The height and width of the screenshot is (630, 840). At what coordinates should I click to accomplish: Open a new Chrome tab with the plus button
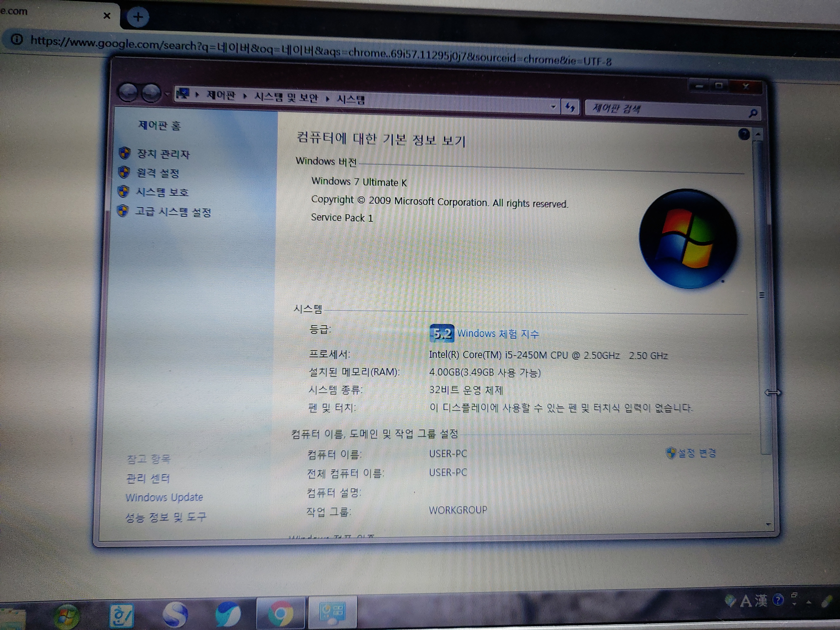click(137, 17)
